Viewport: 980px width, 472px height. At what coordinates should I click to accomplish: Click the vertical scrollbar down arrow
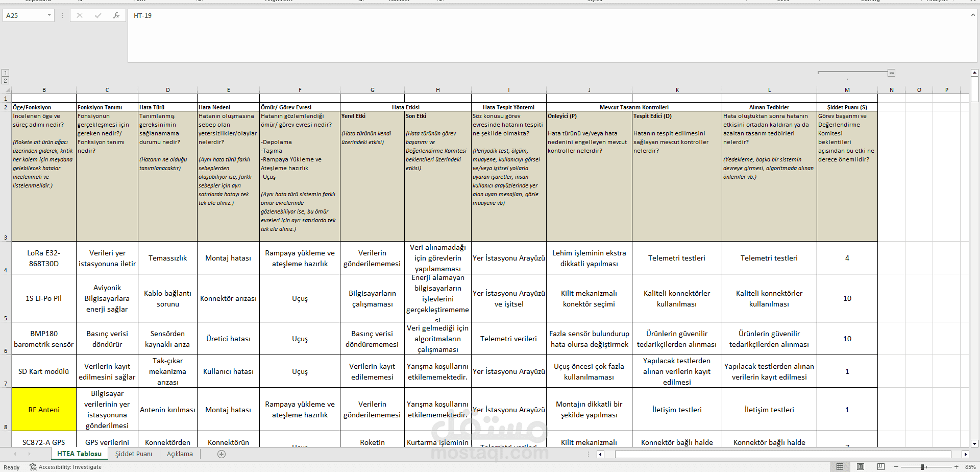pos(974,443)
